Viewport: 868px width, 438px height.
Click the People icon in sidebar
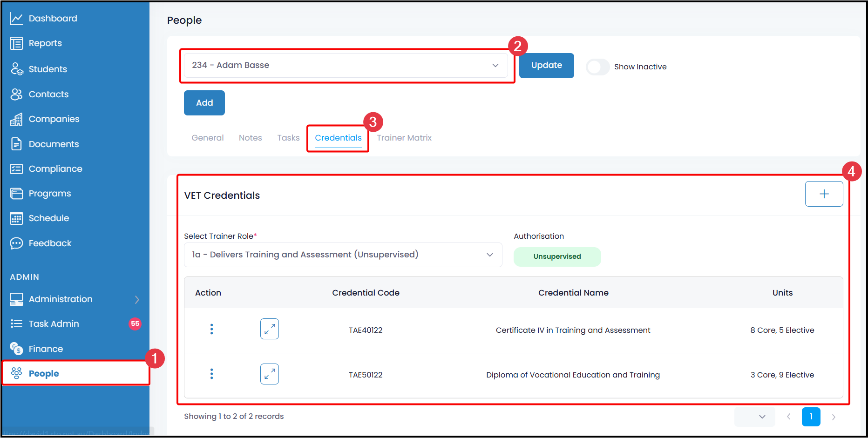pos(16,373)
